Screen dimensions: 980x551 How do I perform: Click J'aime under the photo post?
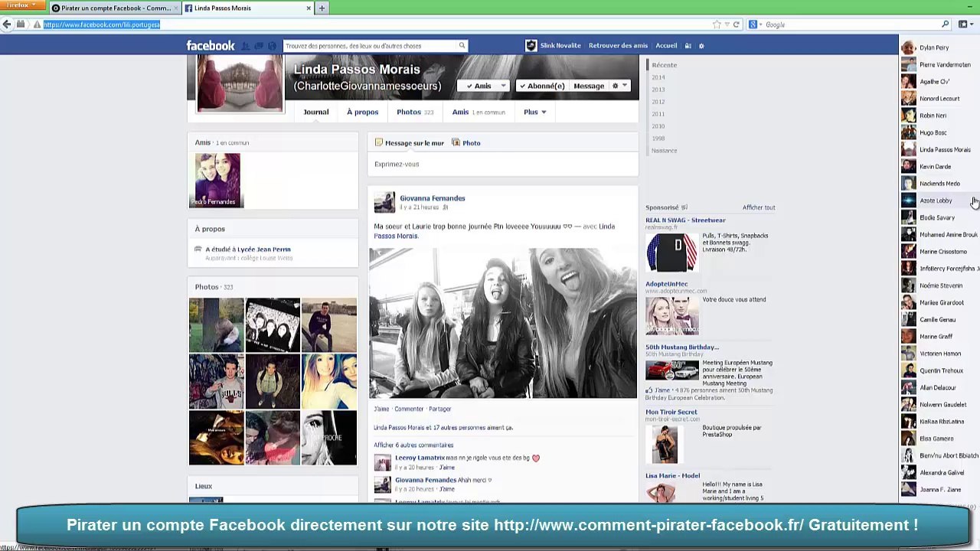pyautogui.click(x=381, y=409)
